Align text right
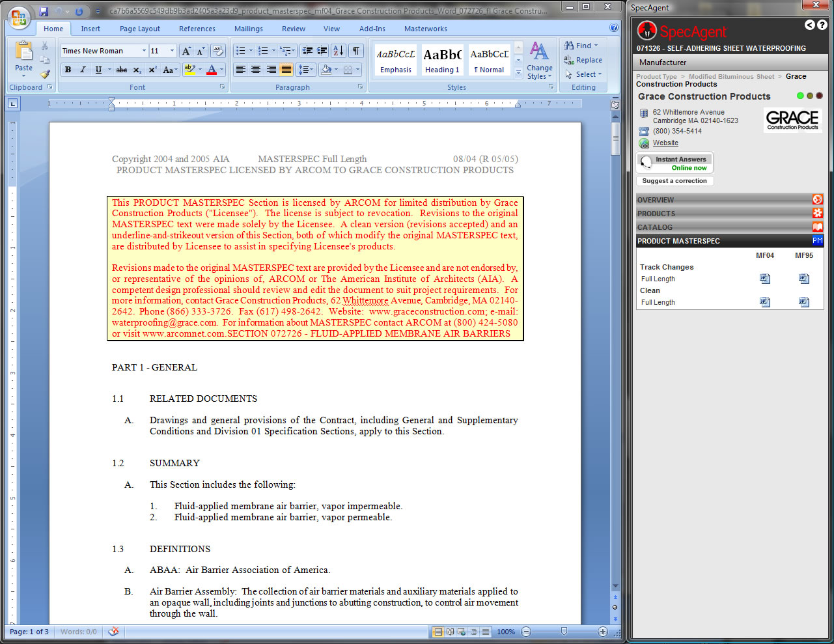Screen dimensions: 834x644 pyautogui.click(x=271, y=70)
